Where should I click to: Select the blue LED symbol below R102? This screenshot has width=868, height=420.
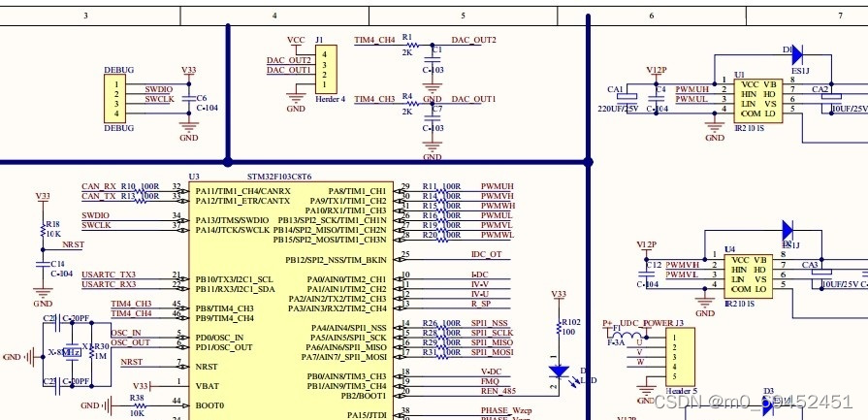click(559, 372)
